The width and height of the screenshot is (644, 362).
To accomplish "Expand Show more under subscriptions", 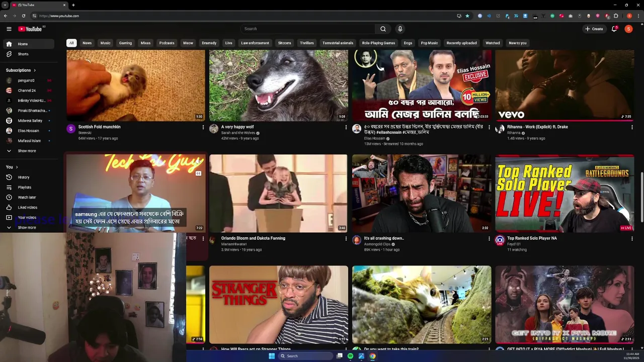I will (28, 151).
